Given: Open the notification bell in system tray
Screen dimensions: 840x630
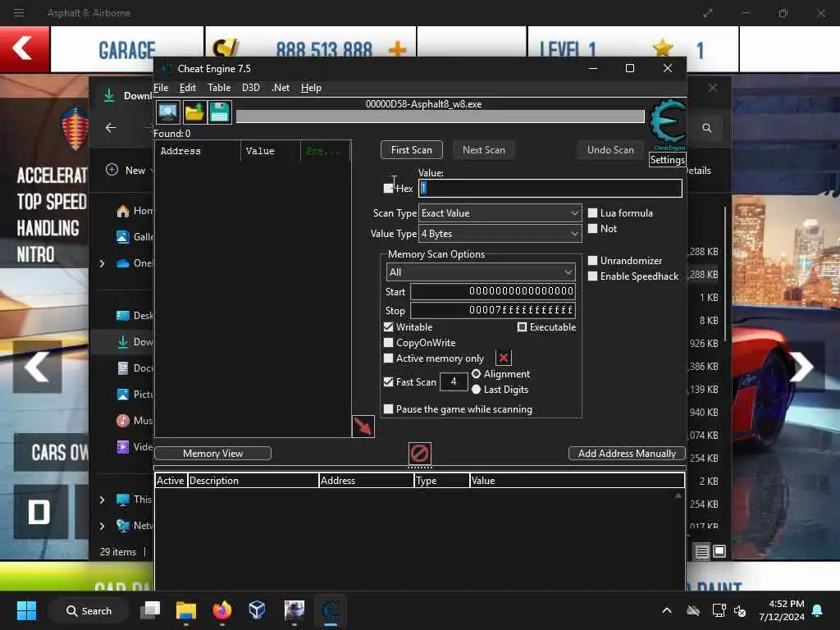Looking at the screenshot, I should (818, 610).
